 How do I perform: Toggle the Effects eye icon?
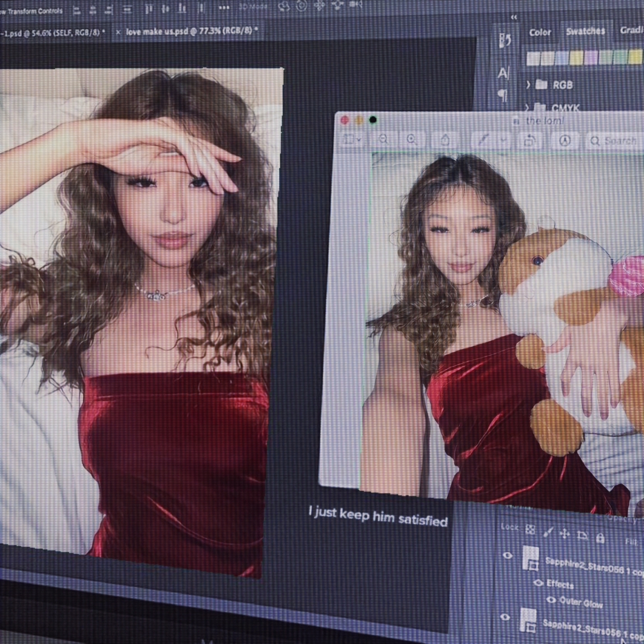[x=538, y=582]
